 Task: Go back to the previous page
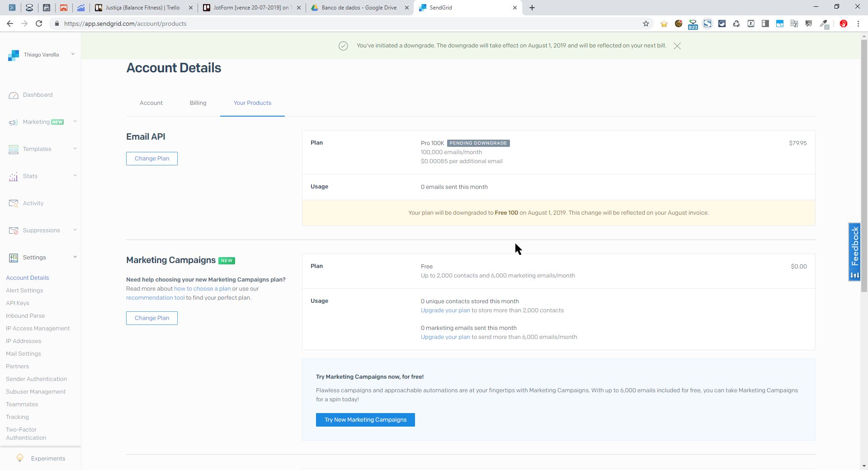tap(10, 23)
